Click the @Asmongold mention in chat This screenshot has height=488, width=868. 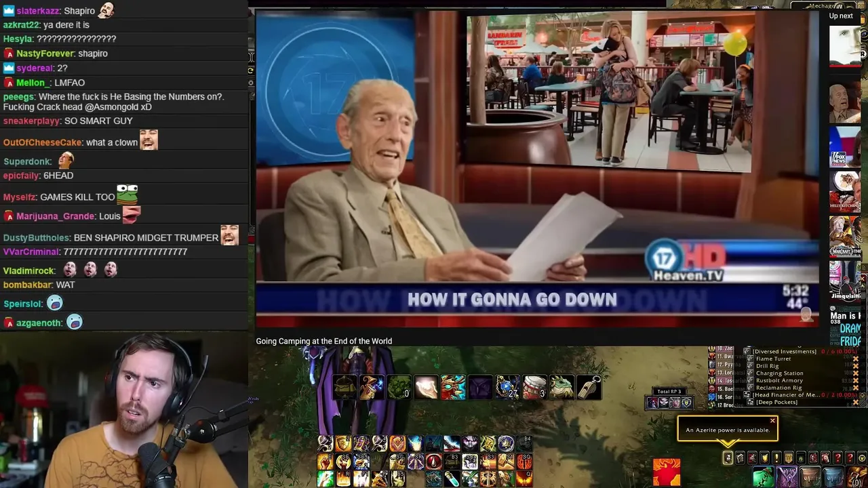click(x=109, y=107)
